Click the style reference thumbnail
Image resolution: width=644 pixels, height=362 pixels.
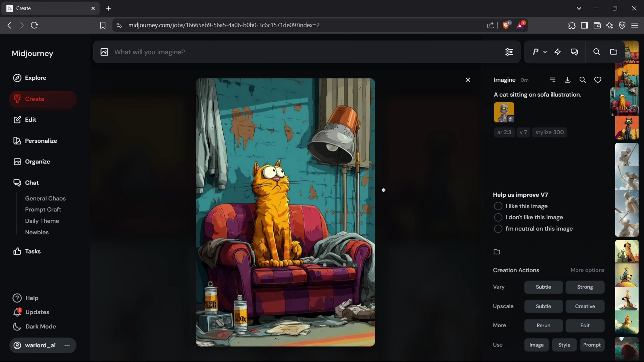pos(504,112)
